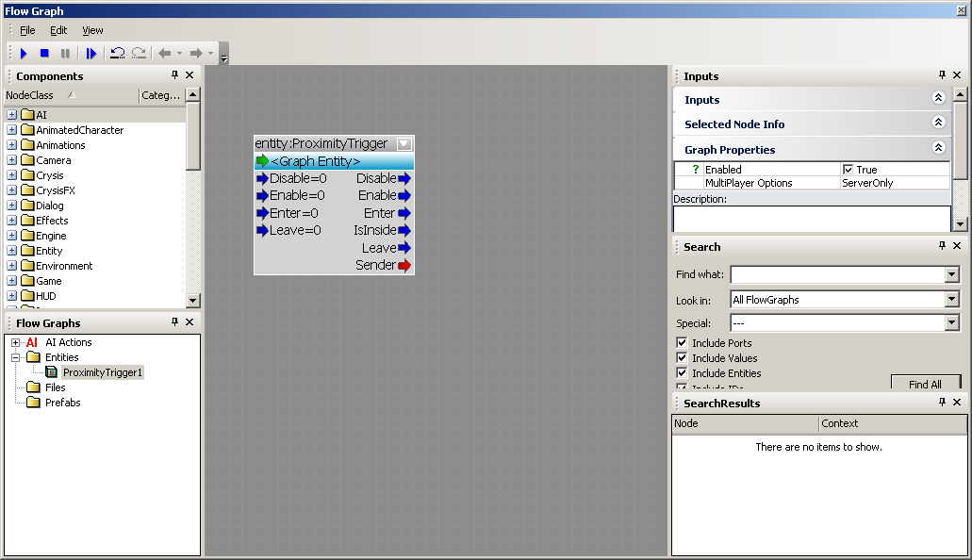Click the Components list scroll down arrow

coord(192,301)
